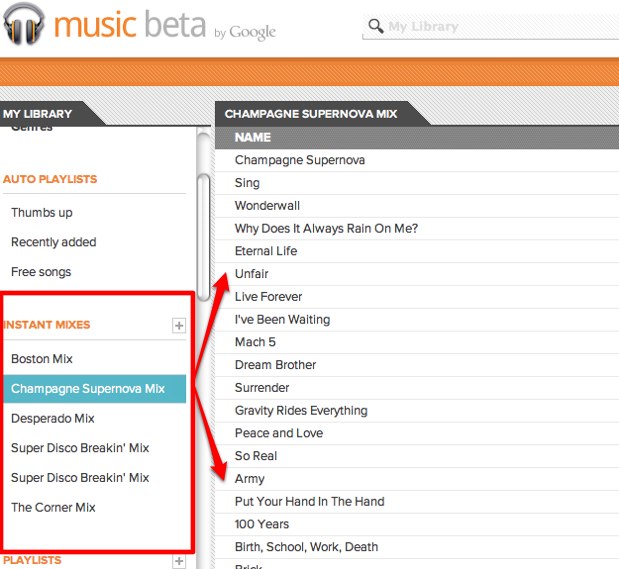619x569 pixels.
Task: Open the Desperado Mix
Action: pos(53,418)
